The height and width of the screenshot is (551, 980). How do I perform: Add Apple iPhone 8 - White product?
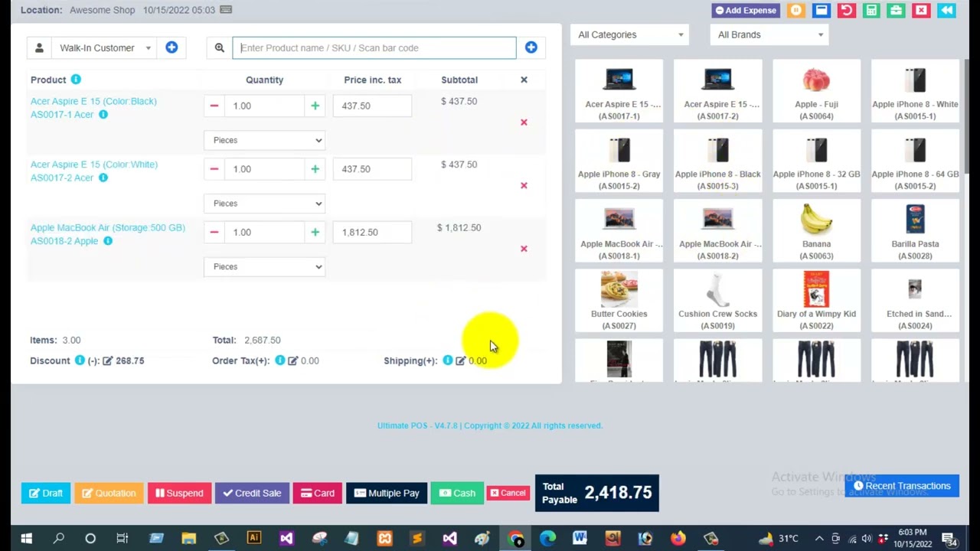click(x=915, y=91)
